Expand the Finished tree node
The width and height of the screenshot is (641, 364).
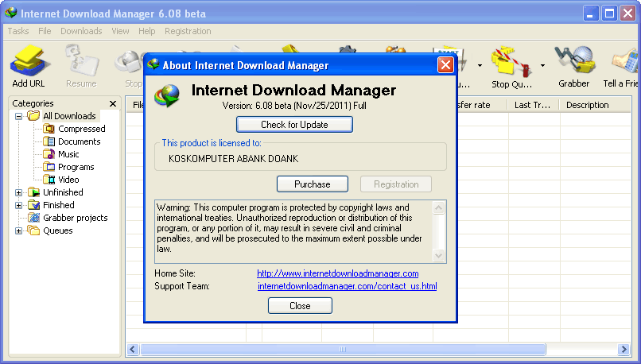(x=18, y=205)
